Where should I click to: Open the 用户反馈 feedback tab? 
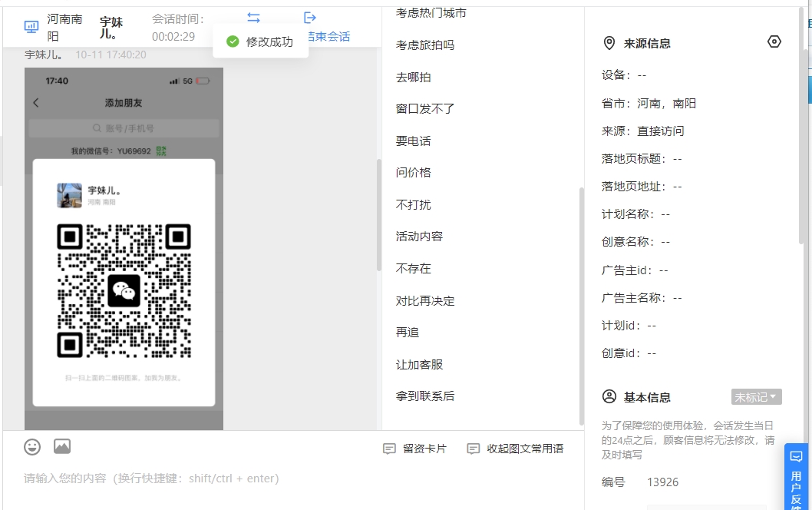point(796,477)
